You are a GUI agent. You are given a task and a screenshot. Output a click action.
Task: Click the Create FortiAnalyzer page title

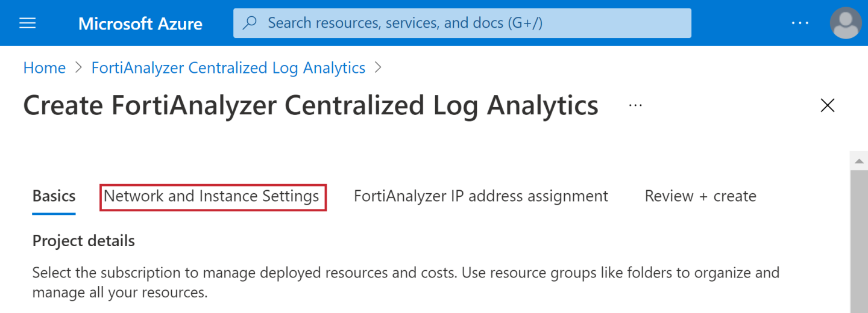click(x=310, y=105)
